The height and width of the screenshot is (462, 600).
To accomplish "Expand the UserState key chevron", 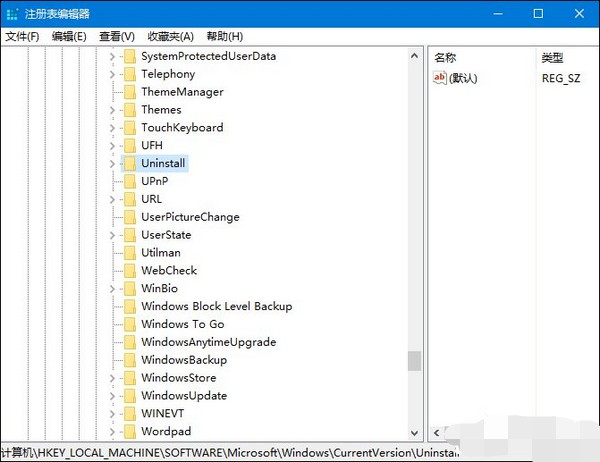I will point(112,235).
